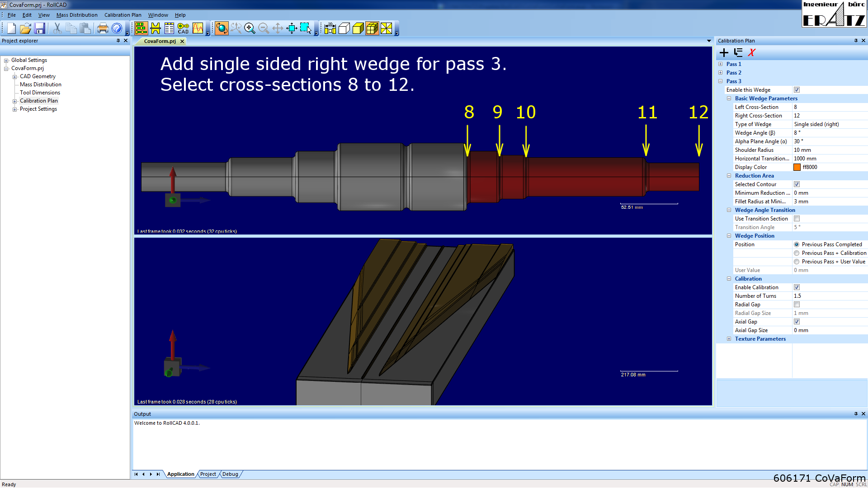Screen dimensions: 868x488
Task: Add a new pass with plus icon
Action: pos(724,52)
